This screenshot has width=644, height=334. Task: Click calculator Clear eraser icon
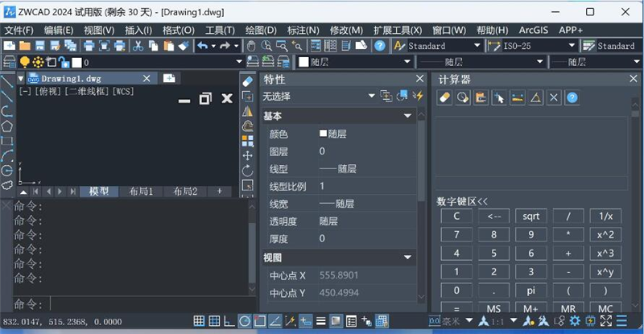tap(445, 97)
